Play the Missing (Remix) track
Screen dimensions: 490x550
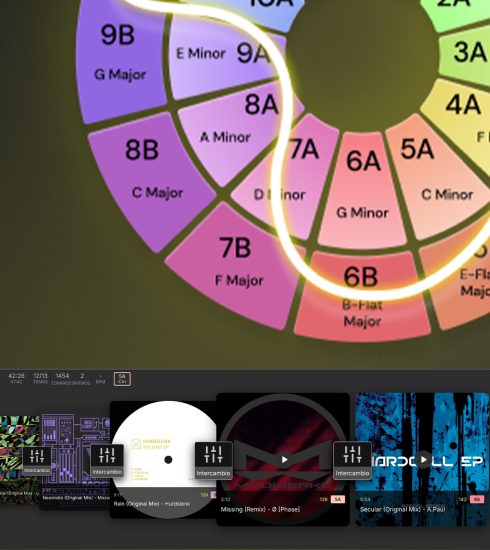(x=284, y=460)
